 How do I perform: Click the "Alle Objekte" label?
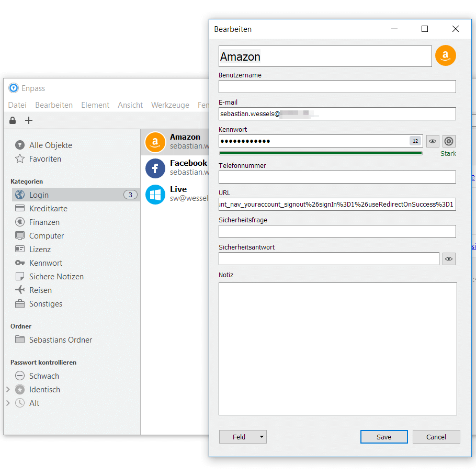click(51, 145)
